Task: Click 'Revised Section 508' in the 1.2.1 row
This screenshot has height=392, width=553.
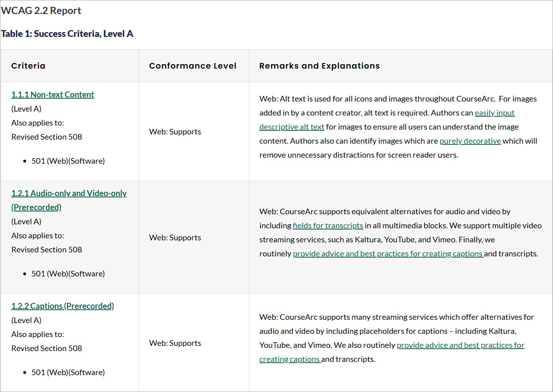Action: 47,250
